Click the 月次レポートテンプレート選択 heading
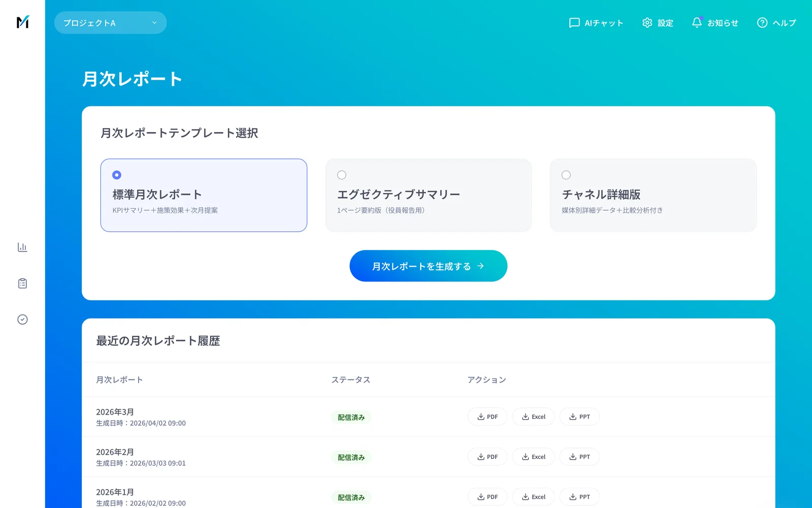The image size is (812, 508). [179, 133]
